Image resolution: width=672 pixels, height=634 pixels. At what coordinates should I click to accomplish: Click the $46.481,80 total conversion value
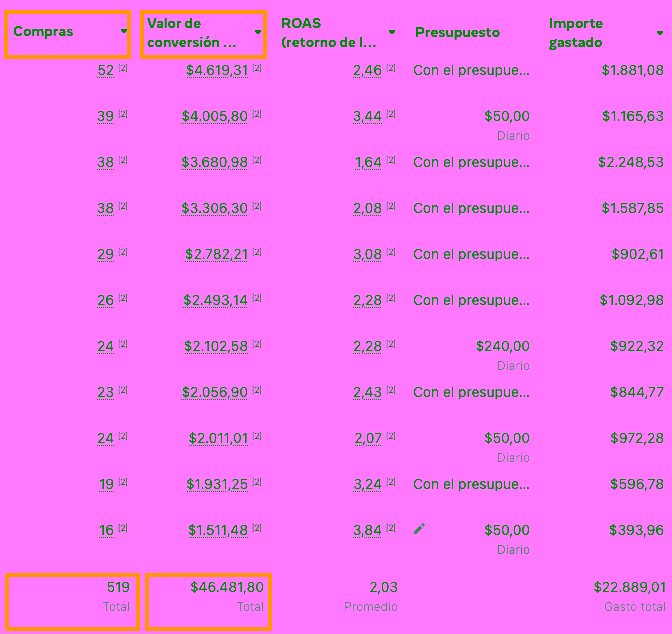pyautogui.click(x=227, y=587)
